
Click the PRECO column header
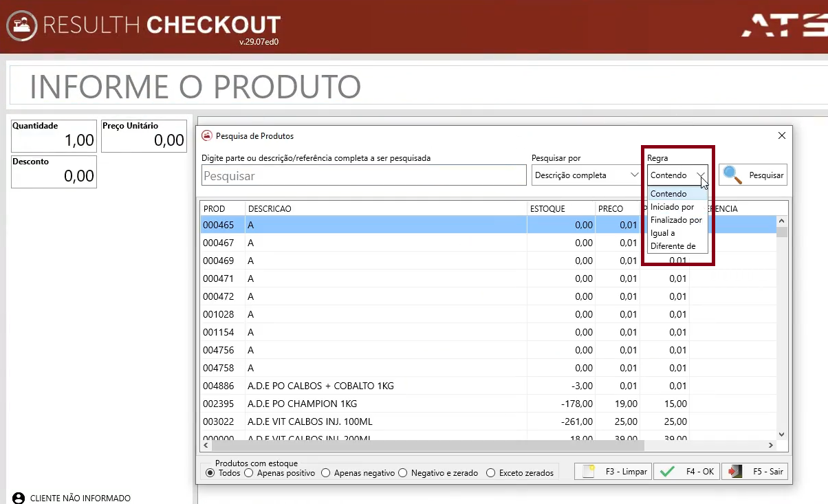[x=618, y=208]
